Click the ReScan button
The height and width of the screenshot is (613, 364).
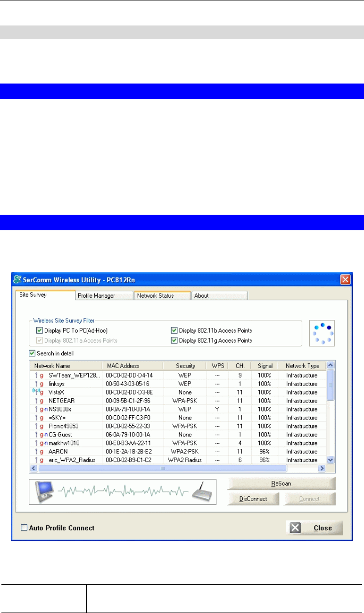281,484
